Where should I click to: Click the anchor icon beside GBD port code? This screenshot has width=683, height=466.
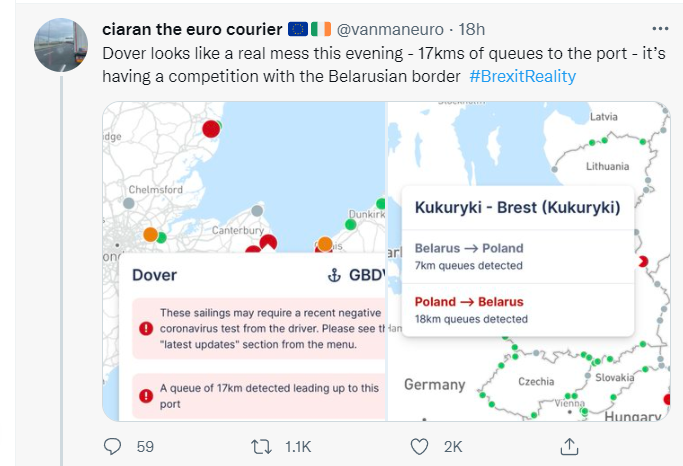(x=334, y=275)
